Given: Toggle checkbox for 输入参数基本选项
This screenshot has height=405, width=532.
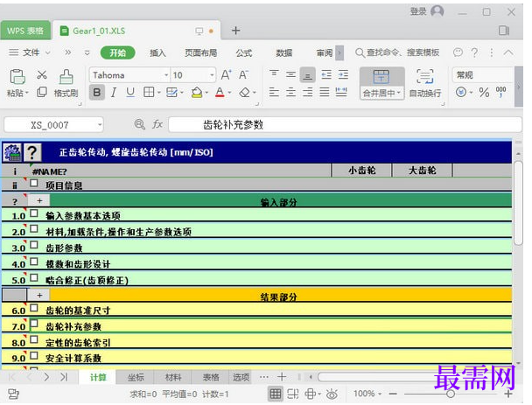Looking at the screenshot, I should (33, 213).
